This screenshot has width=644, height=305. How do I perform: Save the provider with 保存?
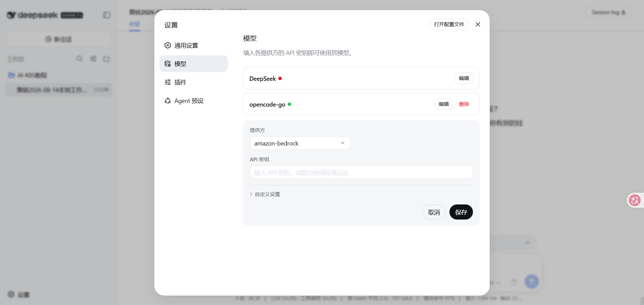click(x=461, y=212)
